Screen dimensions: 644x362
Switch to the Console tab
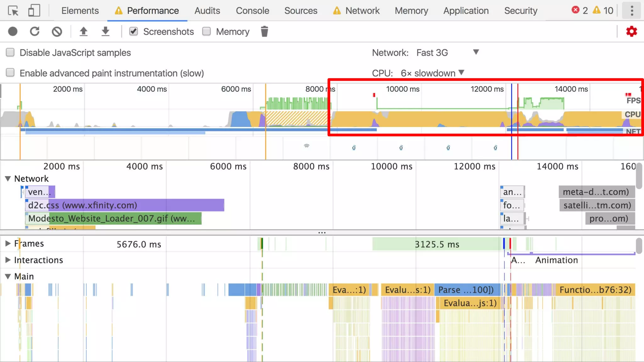click(x=252, y=11)
